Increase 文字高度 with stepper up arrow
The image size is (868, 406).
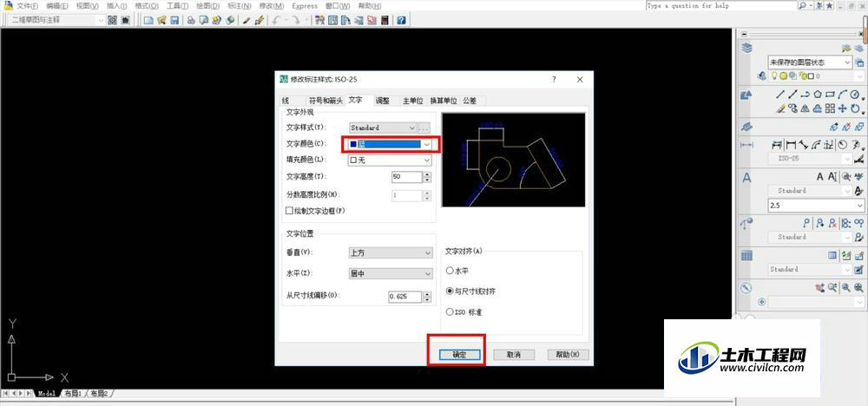[427, 174]
